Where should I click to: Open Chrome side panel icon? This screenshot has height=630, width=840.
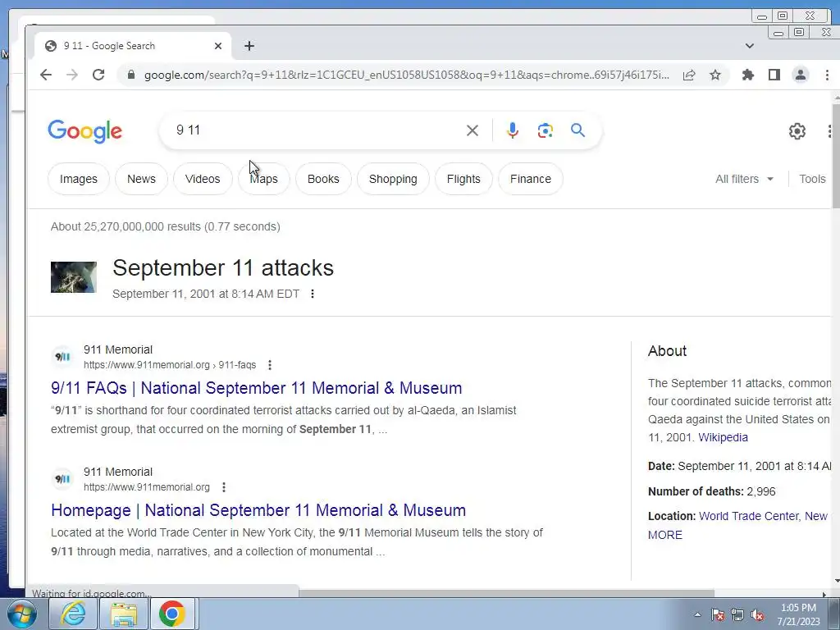pos(774,75)
